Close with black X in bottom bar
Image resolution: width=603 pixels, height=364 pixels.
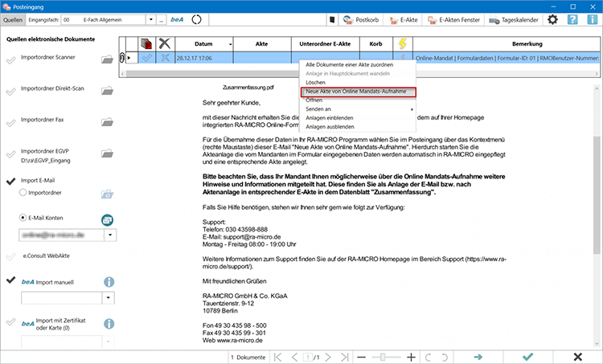[x=577, y=357]
